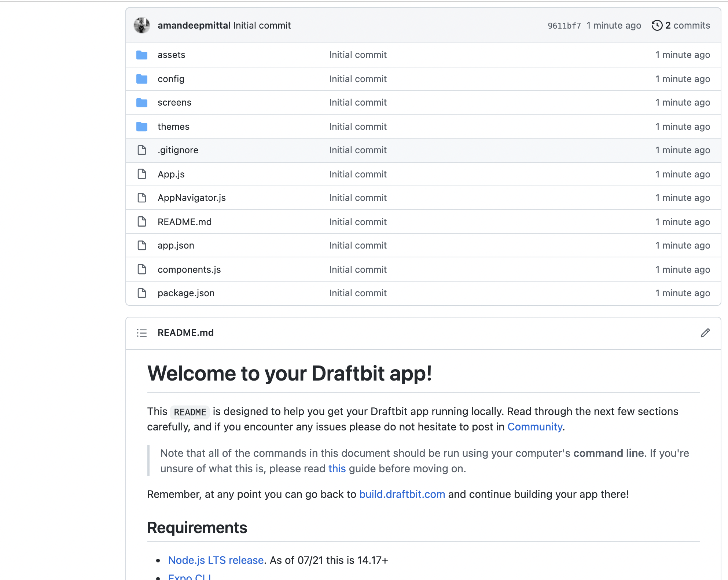The image size is (728, 580).
Task: Click the app.json file icon
Action: pos(142,245)
